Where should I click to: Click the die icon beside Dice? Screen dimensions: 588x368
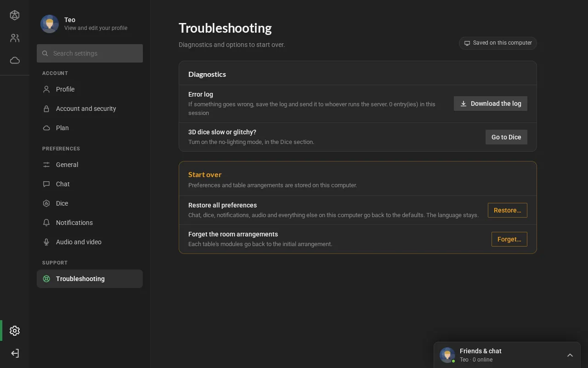pyautogui.click(x=46, y=203)
